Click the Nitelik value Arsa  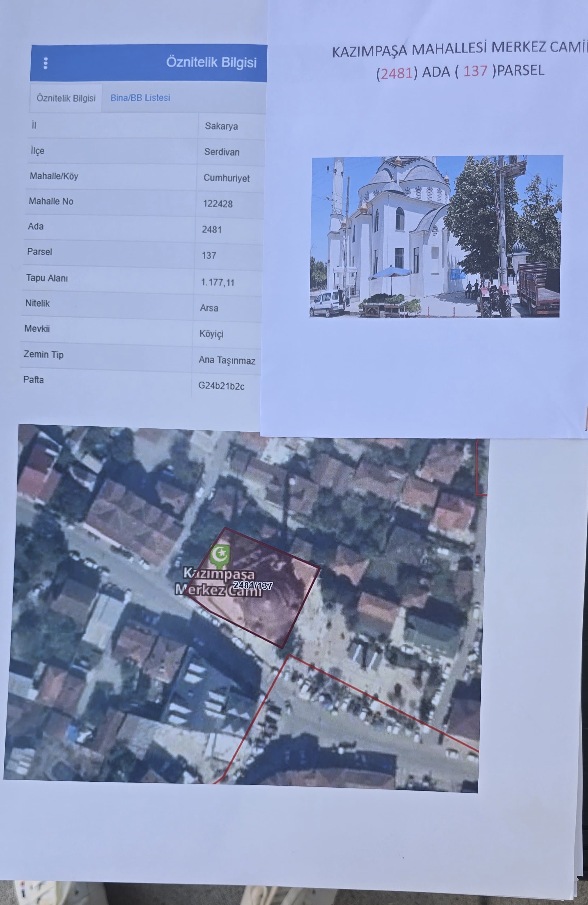pos(209,308)
